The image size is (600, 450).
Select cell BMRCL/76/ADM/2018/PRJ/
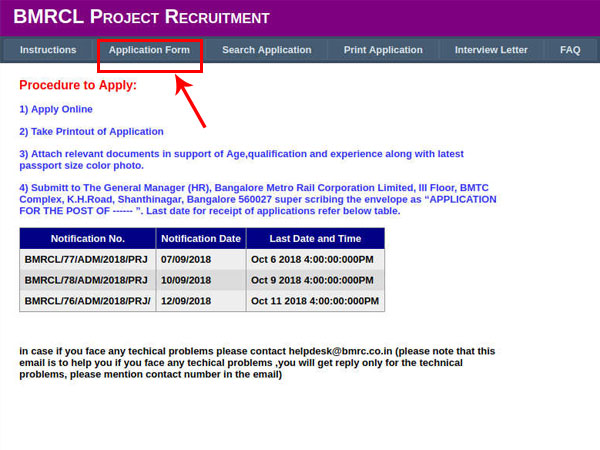pyautogui.click(x=88, y=301)
